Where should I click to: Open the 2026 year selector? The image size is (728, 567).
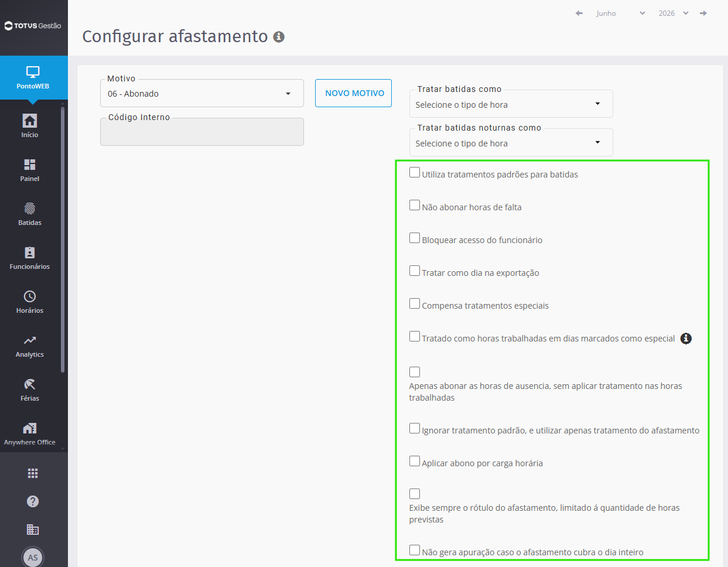click(x=674, y=13)
